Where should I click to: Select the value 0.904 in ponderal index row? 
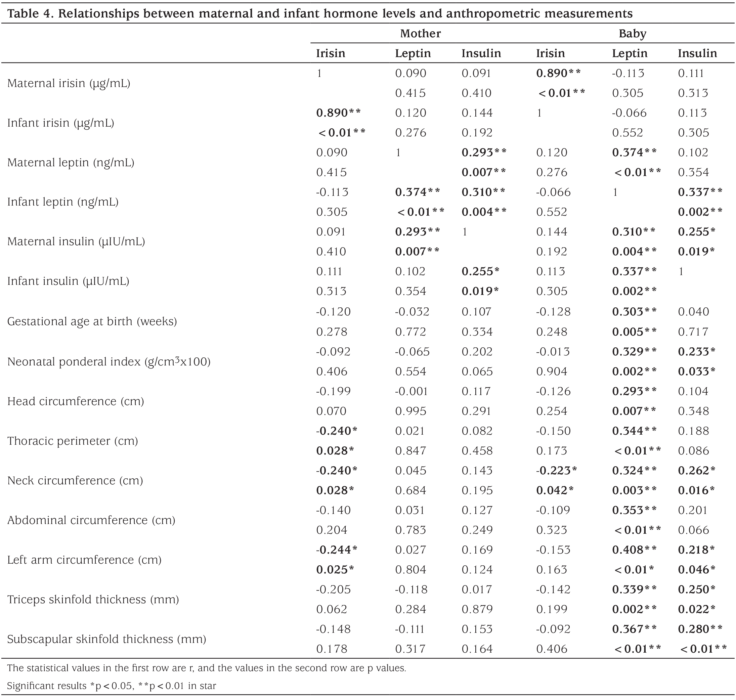click(552, 371)
